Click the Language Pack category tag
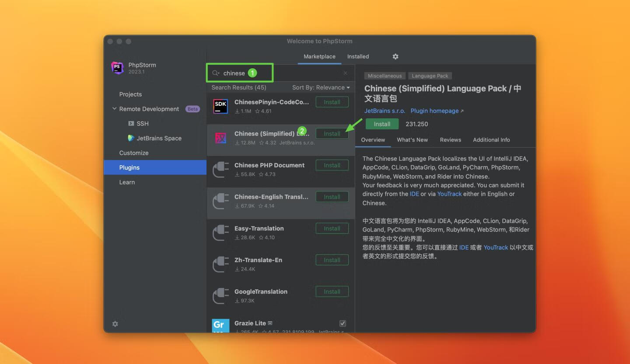Screen dimensions: 630x364 coord(430,76)
